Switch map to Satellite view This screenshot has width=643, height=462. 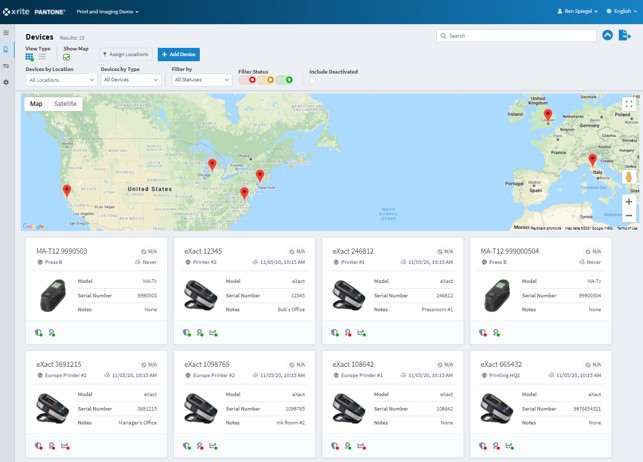(x=65, y=104)
